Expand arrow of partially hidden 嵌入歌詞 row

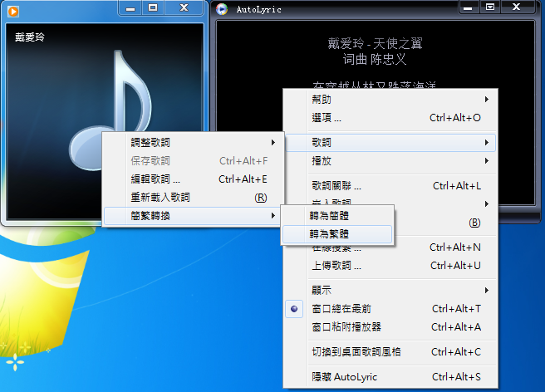point(487,204)
